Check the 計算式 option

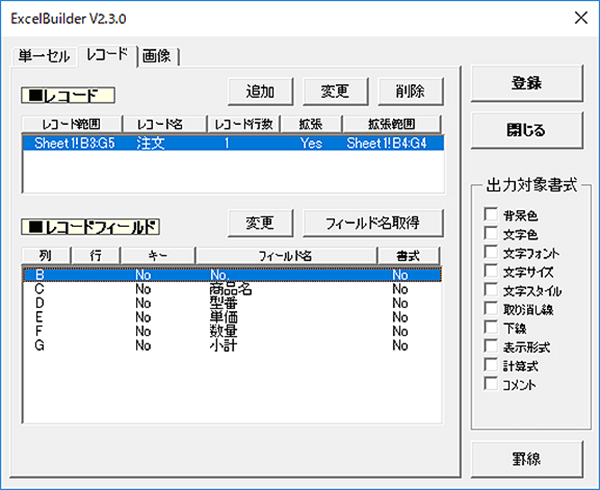(x=491, y=365)
